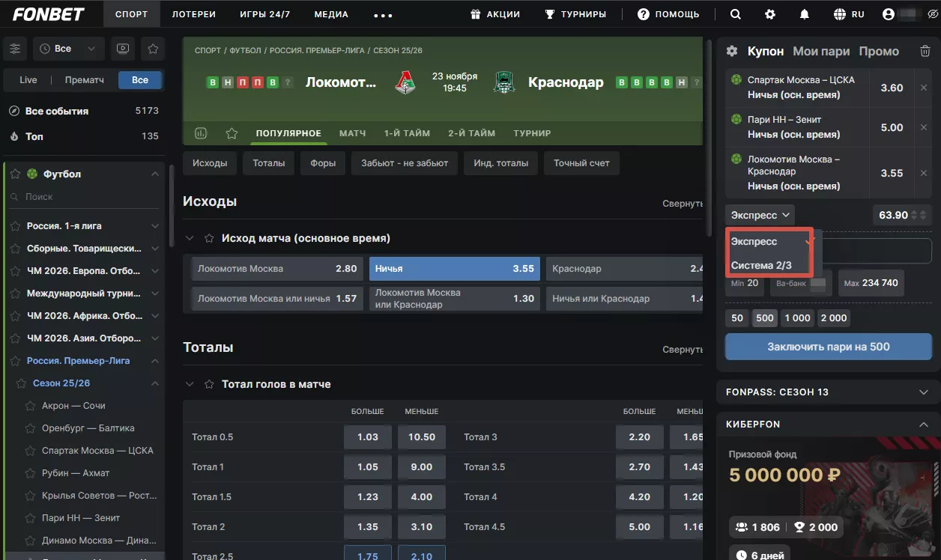The height and width of the screenshot is (560, 941).
Task: Open the time filter Все dropdown
Action: (69, 49)
